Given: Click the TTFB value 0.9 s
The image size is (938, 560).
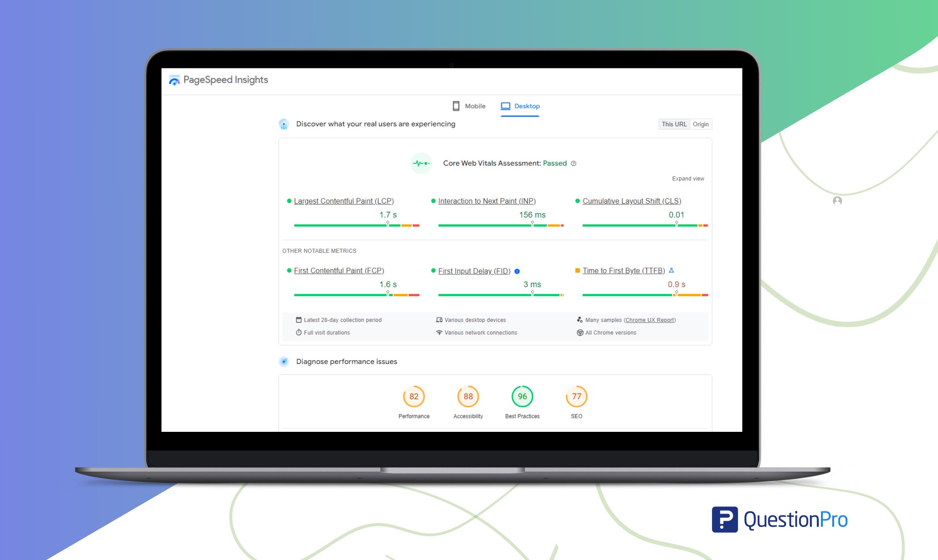Looking at the screenshot, I should (676, 284).
